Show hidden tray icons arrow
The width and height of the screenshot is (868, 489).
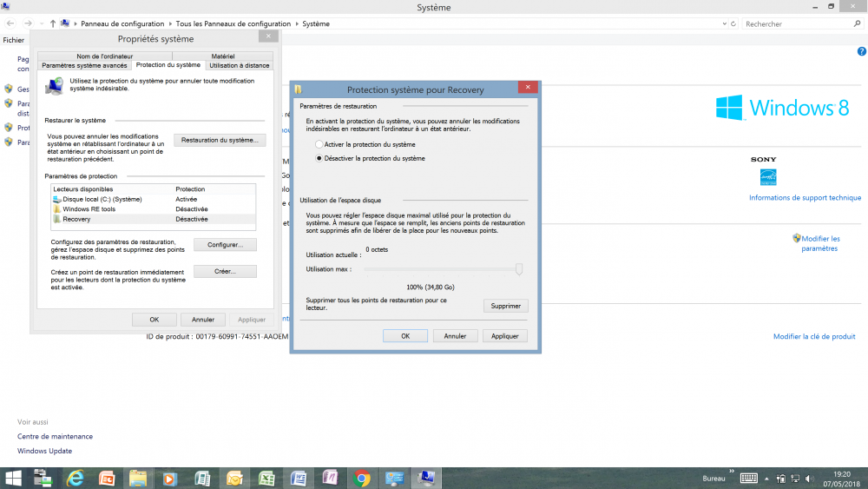pyautogui.click(x=766, y=479)
